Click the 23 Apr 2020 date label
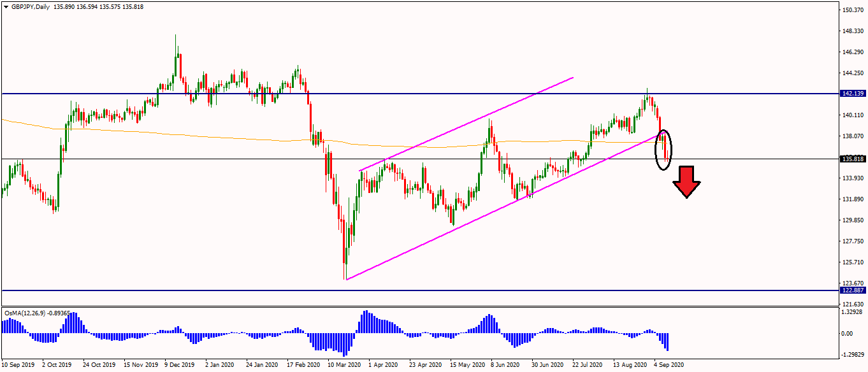 [425, 366]
